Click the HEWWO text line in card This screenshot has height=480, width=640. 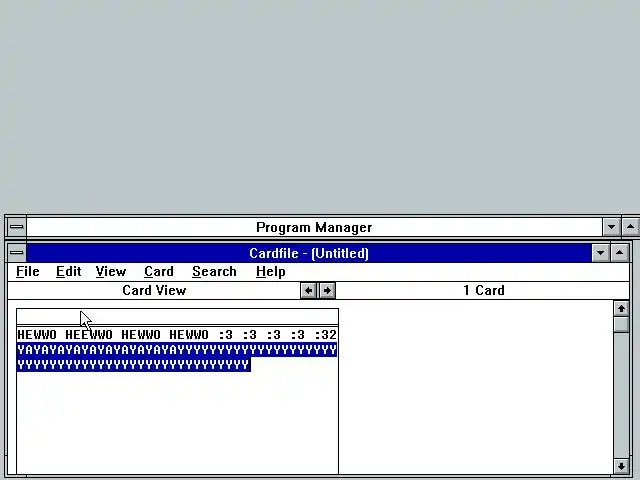pyautogui.click(x=177, y=335)
